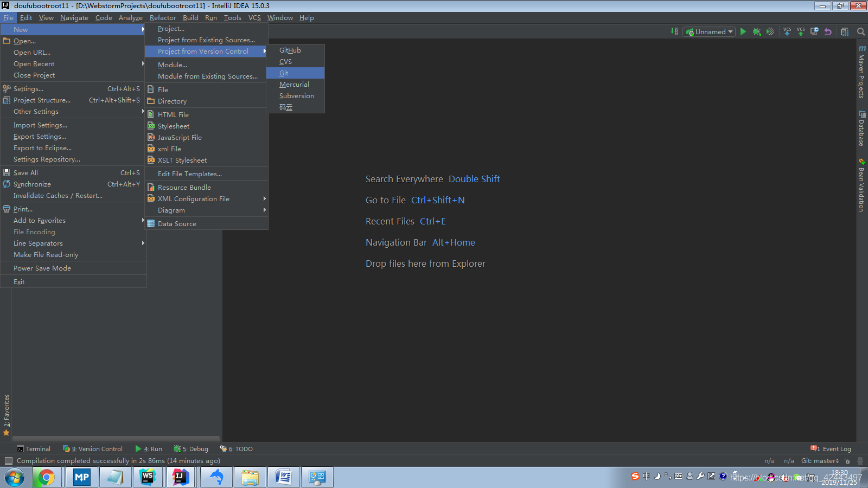The image size is (868, 488).
Task: Open Settings... from File menu
Action: pos(73,89)
